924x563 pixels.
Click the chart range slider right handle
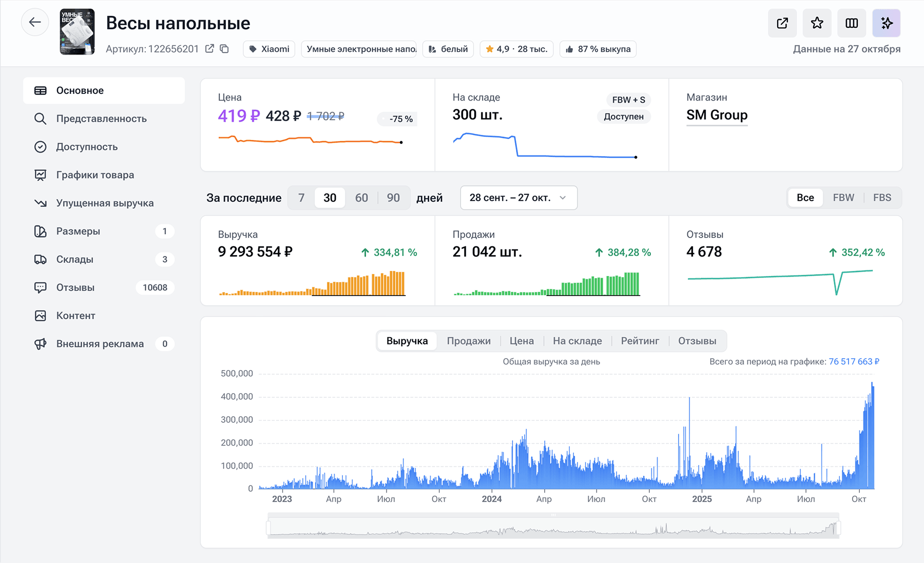coord(838,528)
